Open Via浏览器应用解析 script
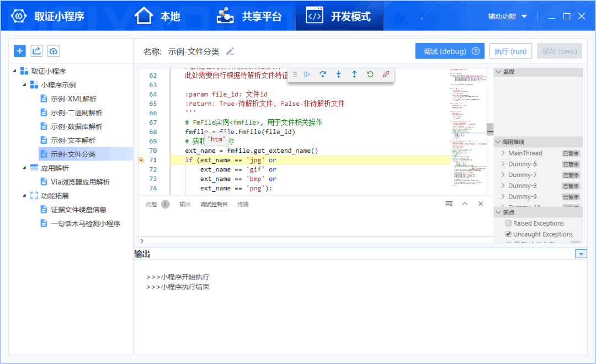The image size is (596, 364). click(x=80, y=182)
